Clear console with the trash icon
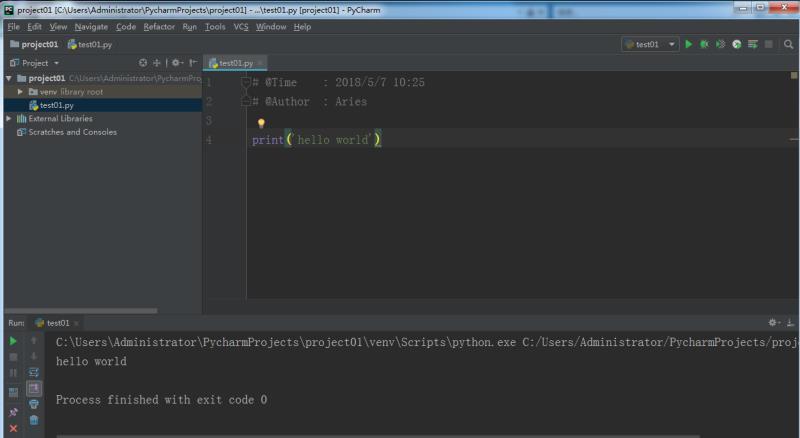 (x=34, y=421)
